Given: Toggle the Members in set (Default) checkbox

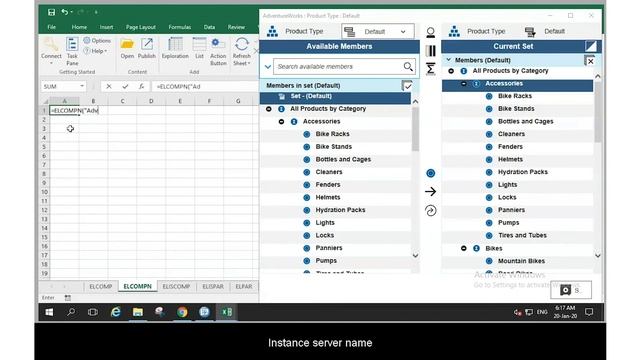Looking at the screenshot, I should (407, 86).
